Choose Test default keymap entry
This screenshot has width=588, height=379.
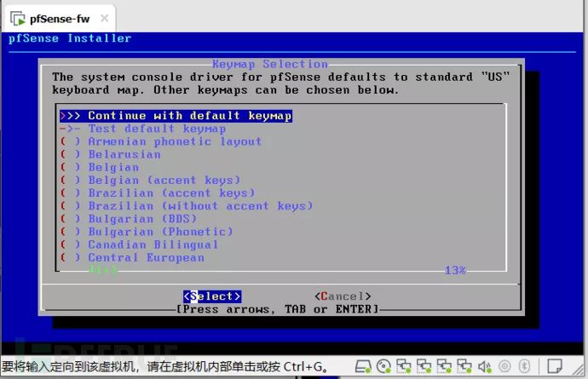coord(142,129)
